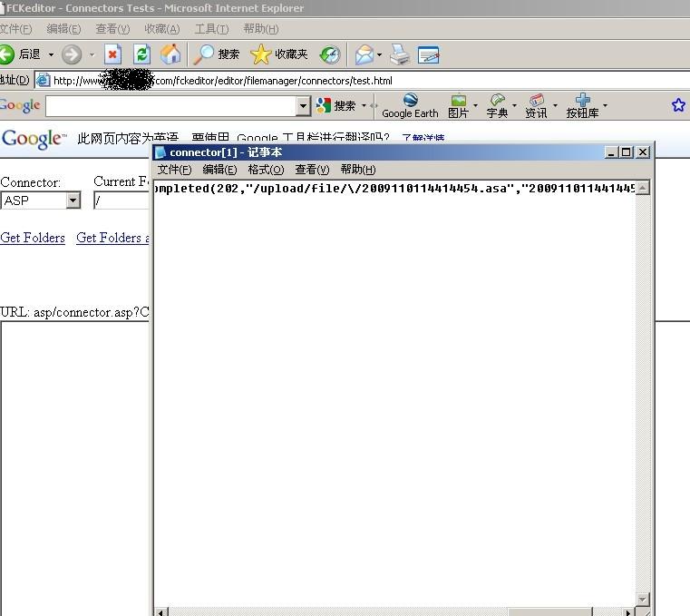Click the Google translate bar logo

pos(34,139)
